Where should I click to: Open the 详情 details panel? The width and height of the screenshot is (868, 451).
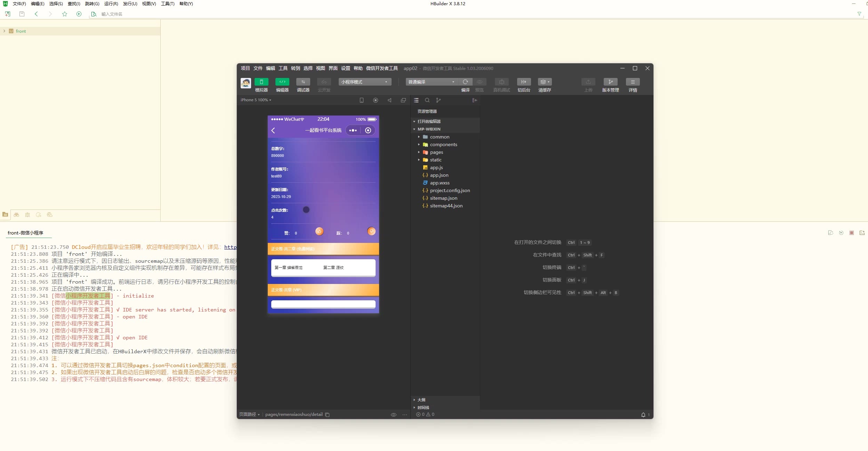point(633,82)
